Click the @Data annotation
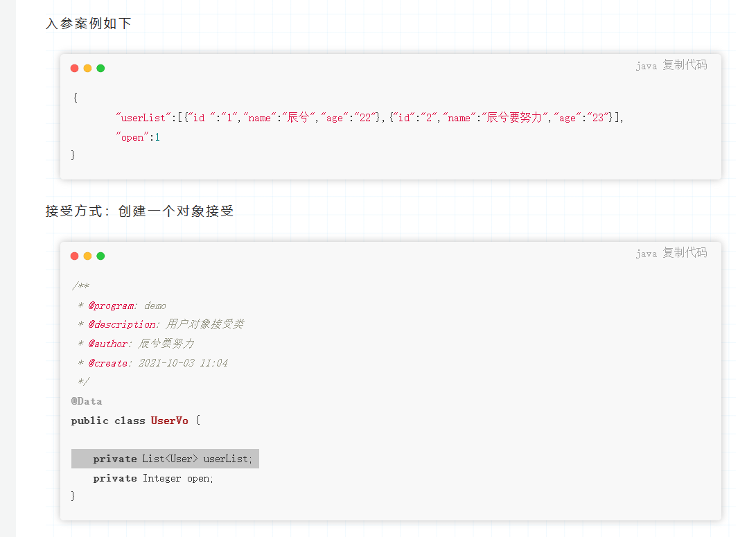 [x=87, y=401]
